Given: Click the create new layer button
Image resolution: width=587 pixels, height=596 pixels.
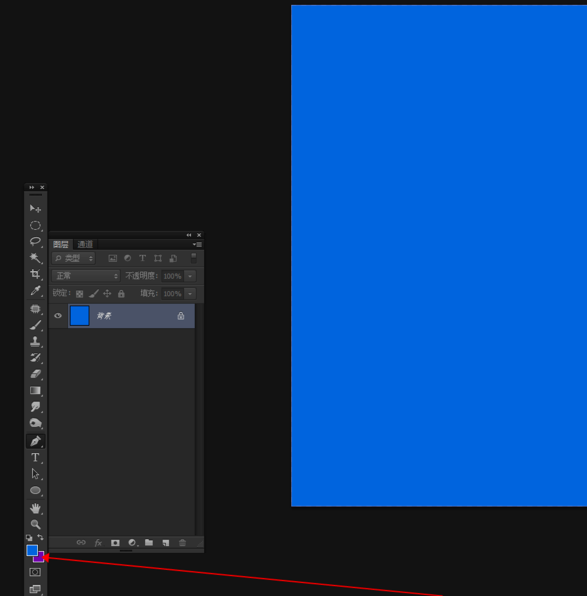Looking at the screenshot, I should pos(165,543).
